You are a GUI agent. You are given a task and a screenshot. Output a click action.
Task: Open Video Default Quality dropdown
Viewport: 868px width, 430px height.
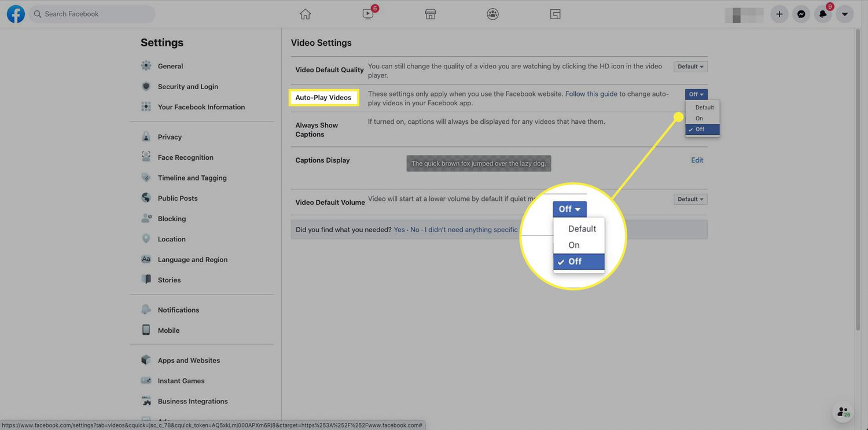tap(690, 67)
